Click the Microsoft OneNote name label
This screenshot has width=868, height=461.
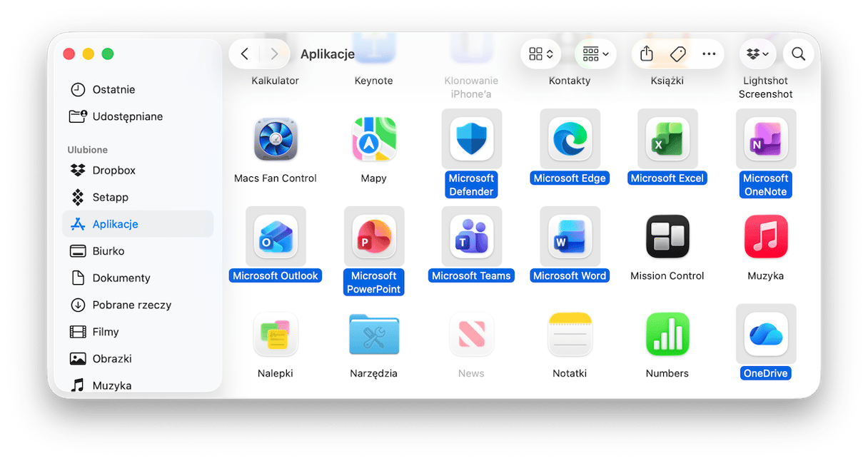click(x=766, y=185)
